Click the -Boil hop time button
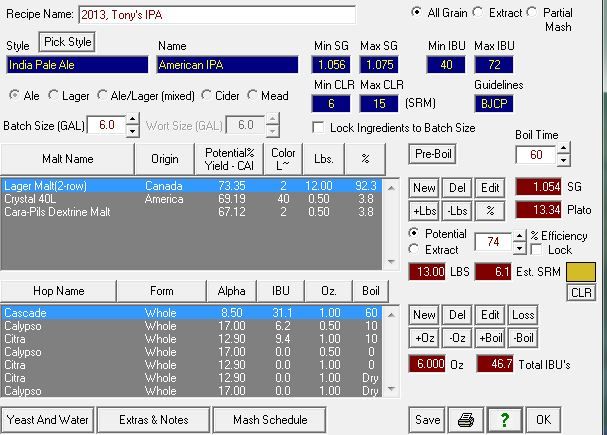607x435 pixels. pos(524,337)
